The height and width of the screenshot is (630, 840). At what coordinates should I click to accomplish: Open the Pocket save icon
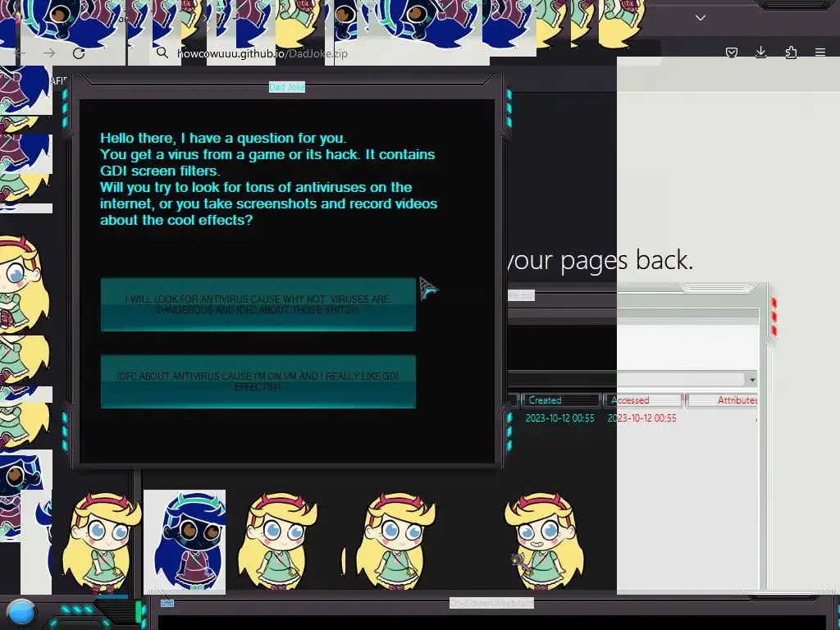[x=731, y=52]
